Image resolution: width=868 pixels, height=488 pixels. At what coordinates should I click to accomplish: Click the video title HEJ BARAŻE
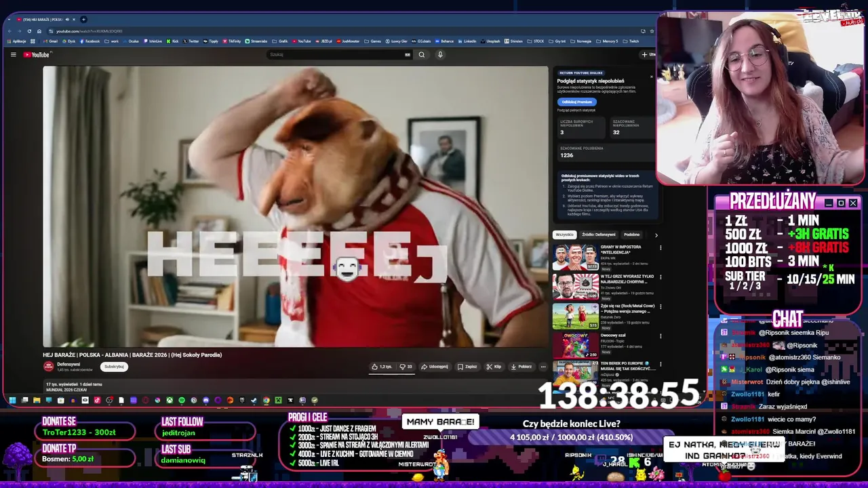pos(132,354)
